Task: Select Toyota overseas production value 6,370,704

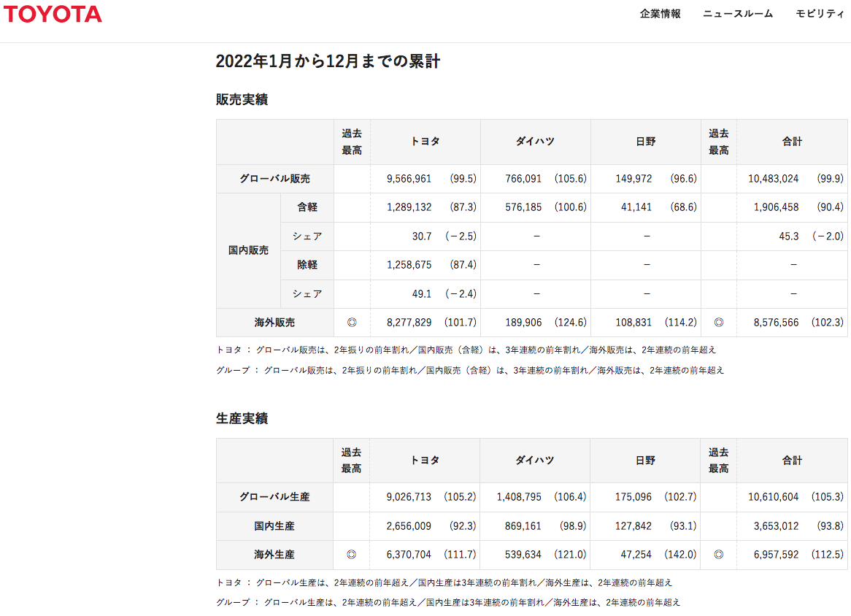Action: (x=409, y=555)
